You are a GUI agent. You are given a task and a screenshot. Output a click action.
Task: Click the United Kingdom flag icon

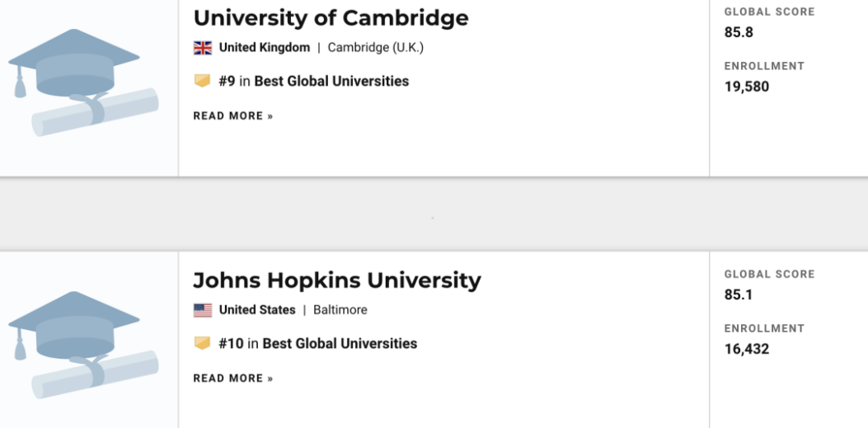coord(203,48)
